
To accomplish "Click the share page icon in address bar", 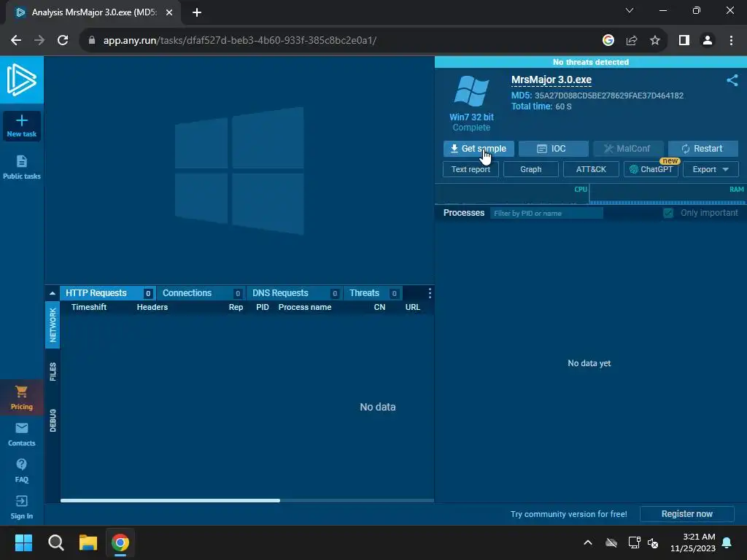I will [632, 41].
